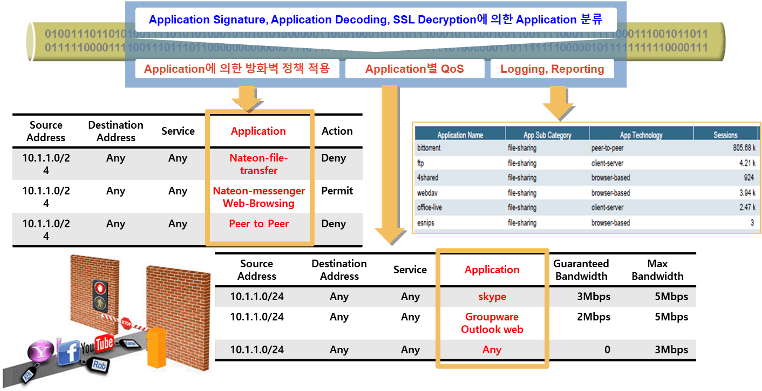Click Destination Address header in the bandwidth table

[339, 270]
